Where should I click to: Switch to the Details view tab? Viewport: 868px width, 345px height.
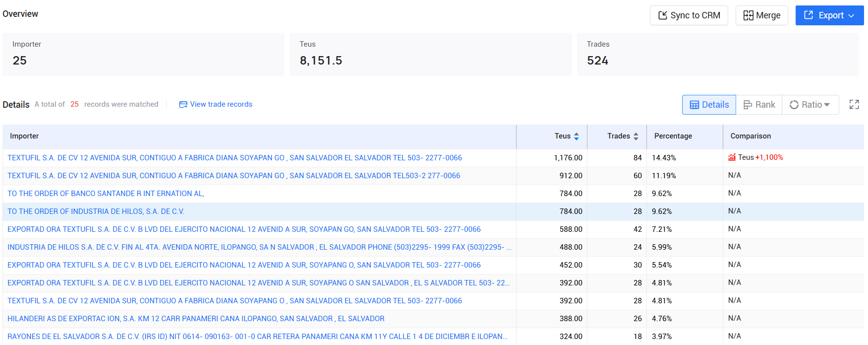(709, 105)
